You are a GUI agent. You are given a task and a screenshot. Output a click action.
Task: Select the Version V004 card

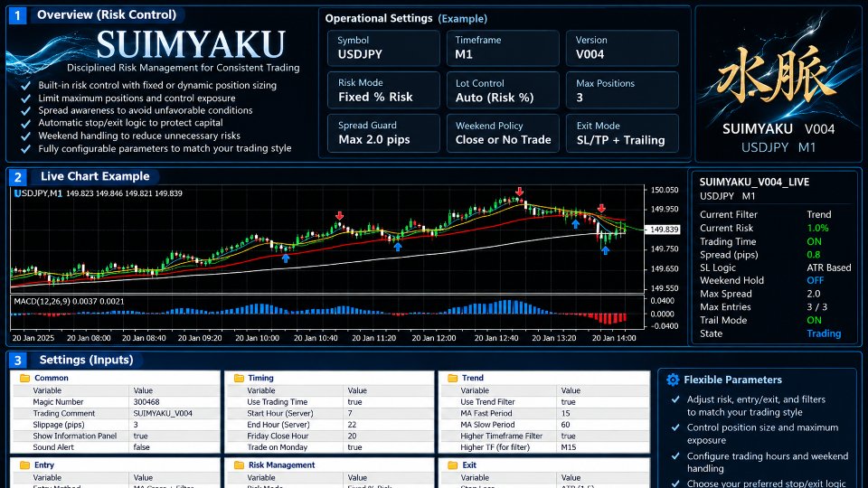[x=622, y=48]
